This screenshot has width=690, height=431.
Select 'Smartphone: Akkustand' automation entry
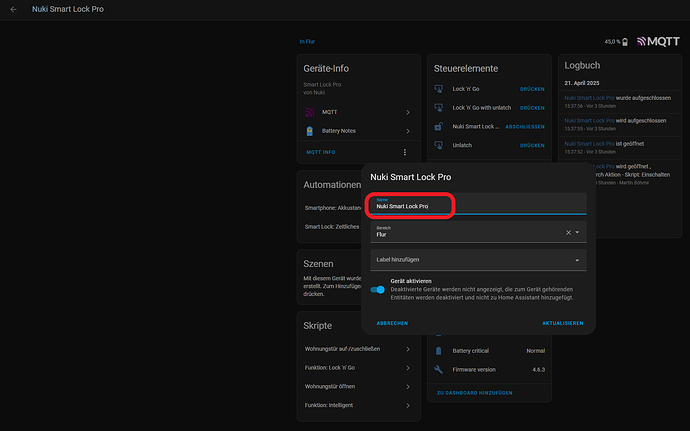click(333, 208)
